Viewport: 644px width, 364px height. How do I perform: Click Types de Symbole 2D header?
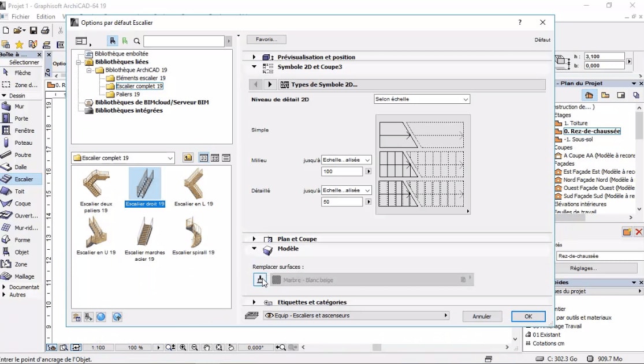(412, 85)
